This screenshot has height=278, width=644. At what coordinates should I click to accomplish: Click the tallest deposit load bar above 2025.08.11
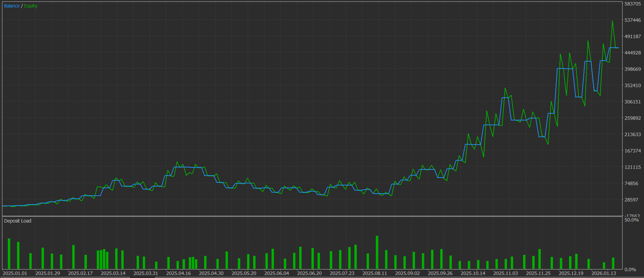click(377, 252)
